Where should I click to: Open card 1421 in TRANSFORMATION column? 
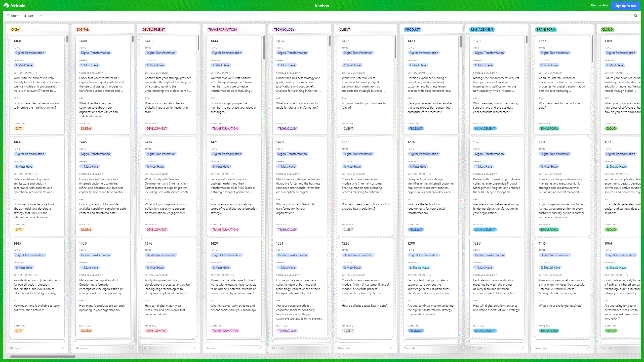(x=234, y=186)
